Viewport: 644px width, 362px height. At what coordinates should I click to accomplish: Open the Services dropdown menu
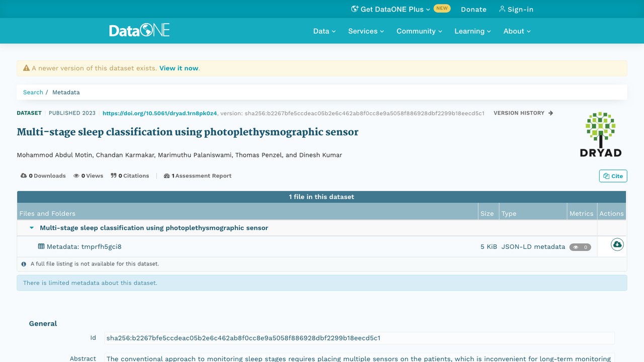click(366, 31)
